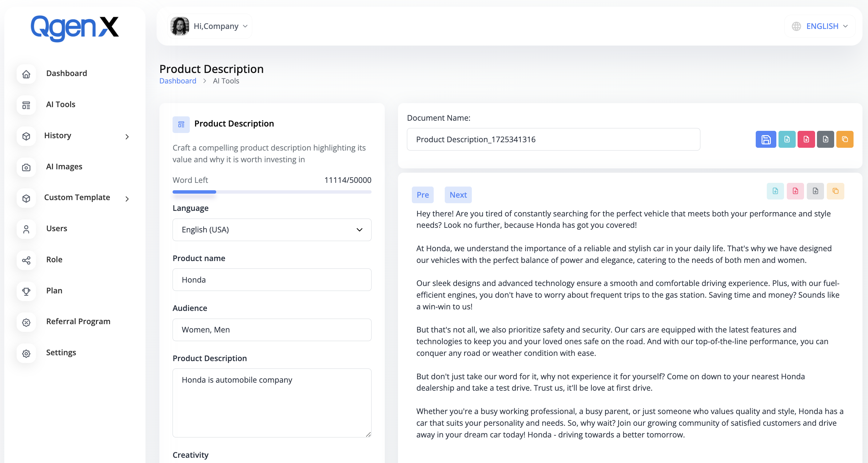The height and width of the screenshot is (463, 868).
Task: Click the AI Tools sidebar icon
Action: tap(26, 105)
